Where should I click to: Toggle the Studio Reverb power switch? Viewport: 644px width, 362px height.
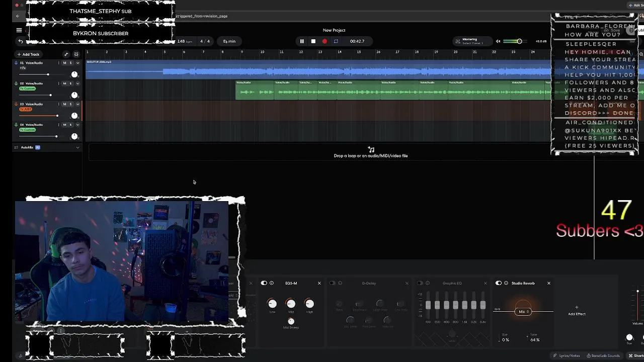(x=499, y=283)
